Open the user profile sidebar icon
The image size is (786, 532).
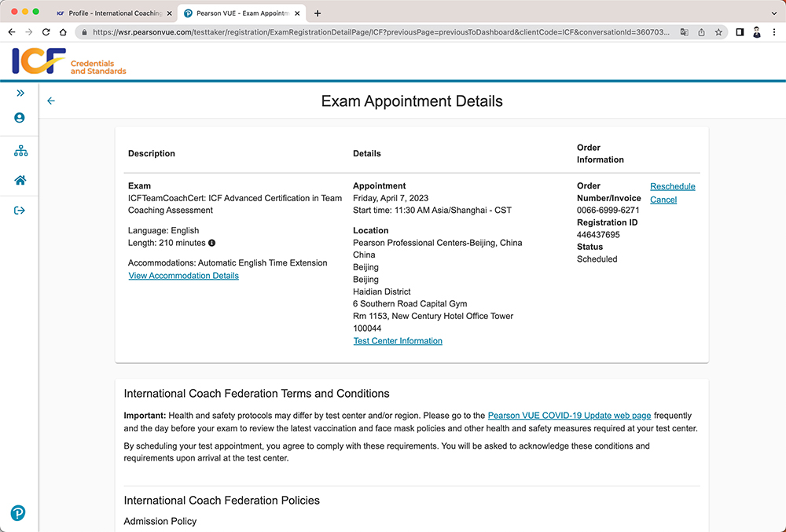coord(20,118)
